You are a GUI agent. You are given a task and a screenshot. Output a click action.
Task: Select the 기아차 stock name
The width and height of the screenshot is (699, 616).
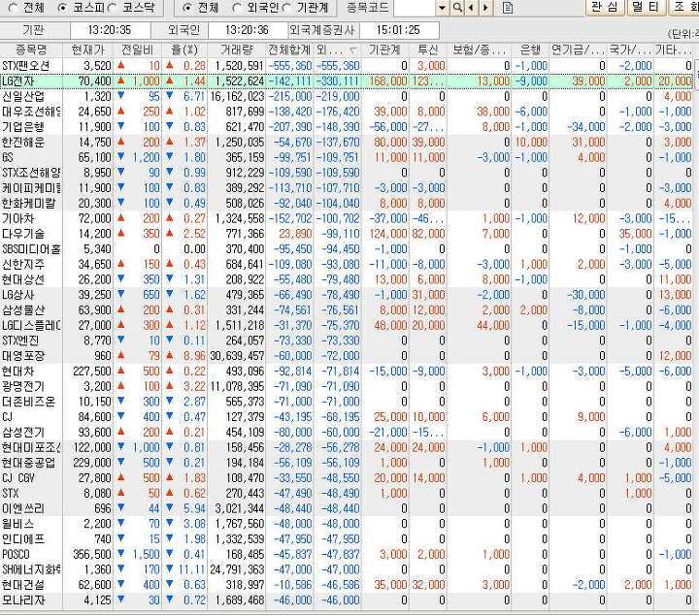[18, 218]
